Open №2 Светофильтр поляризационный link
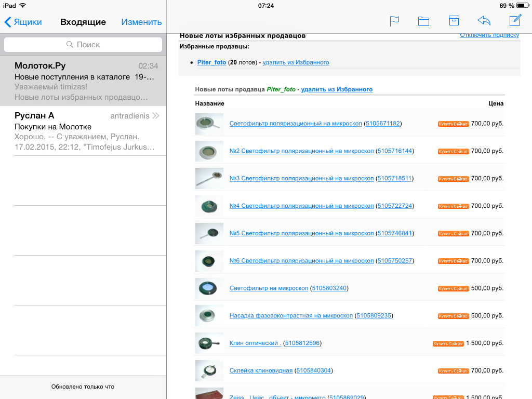532x399 pixels. [301, 151]
